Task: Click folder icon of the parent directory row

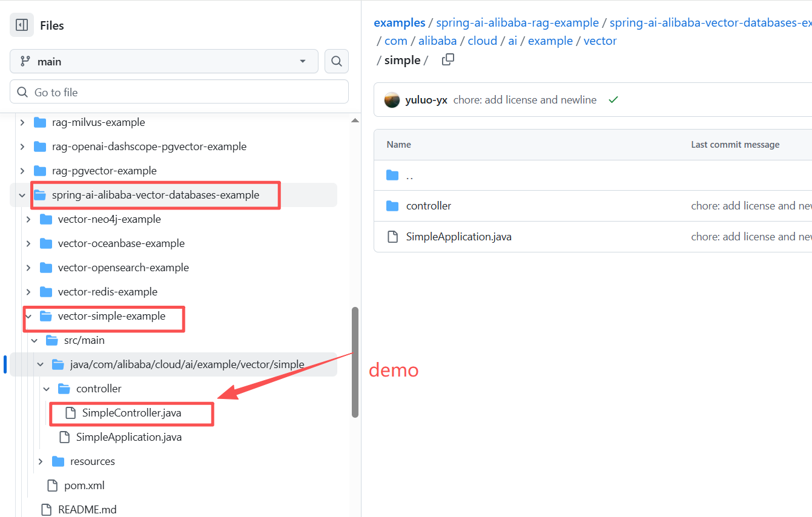Action: point(392,176)
